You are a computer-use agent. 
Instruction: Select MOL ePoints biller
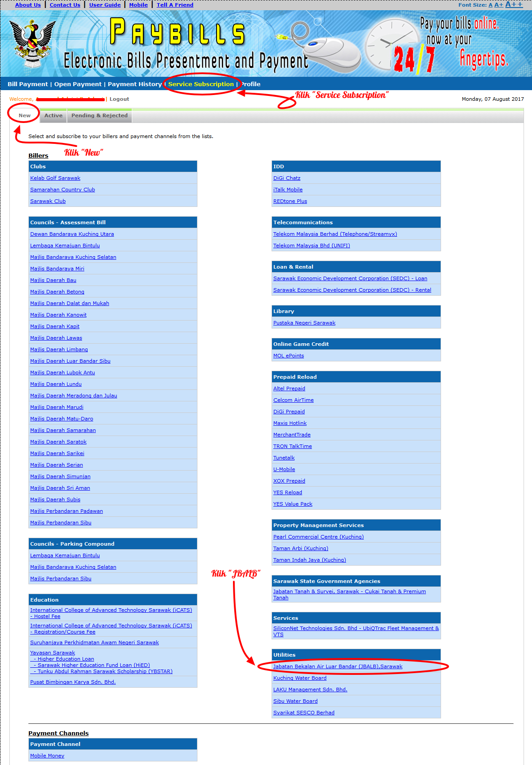pos(288,356)
